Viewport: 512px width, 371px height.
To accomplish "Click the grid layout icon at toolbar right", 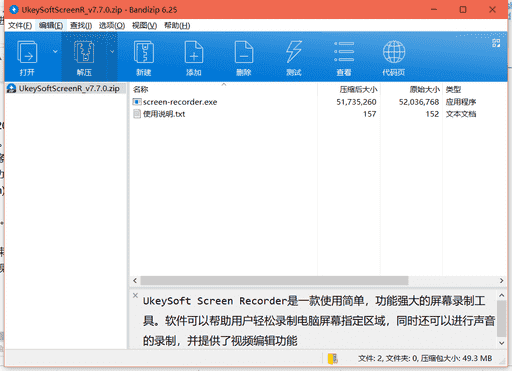I will [496, 43].
